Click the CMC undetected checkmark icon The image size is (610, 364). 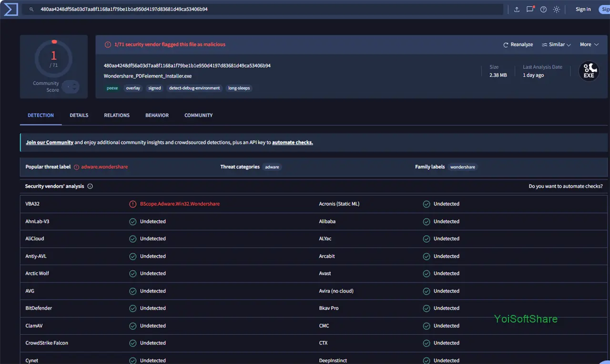(427, 326)
